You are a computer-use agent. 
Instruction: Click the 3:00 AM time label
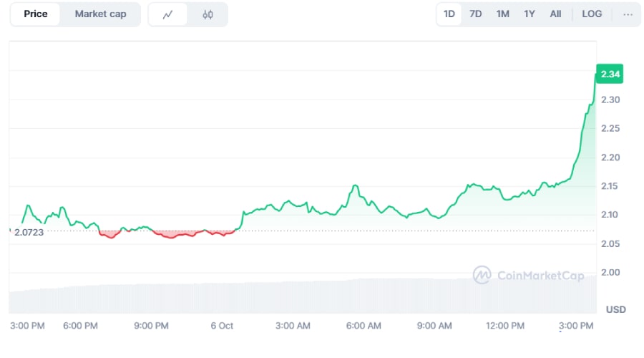click(x=293, y=326)
